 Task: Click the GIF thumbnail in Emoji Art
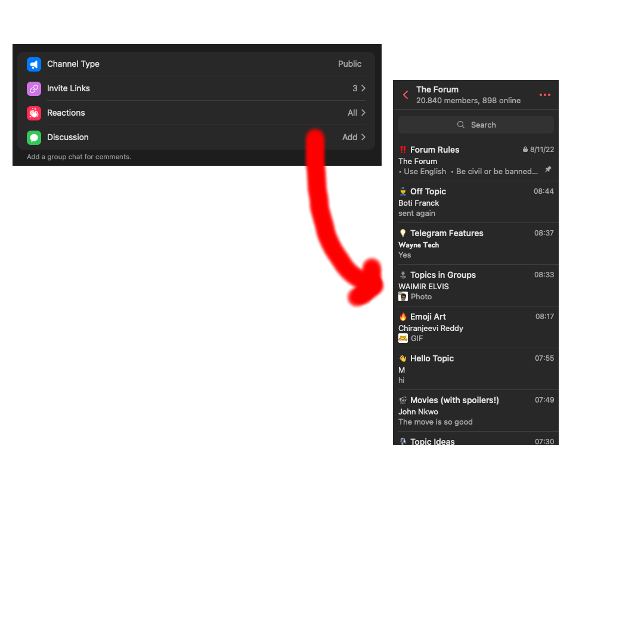(x=403, y=339)
